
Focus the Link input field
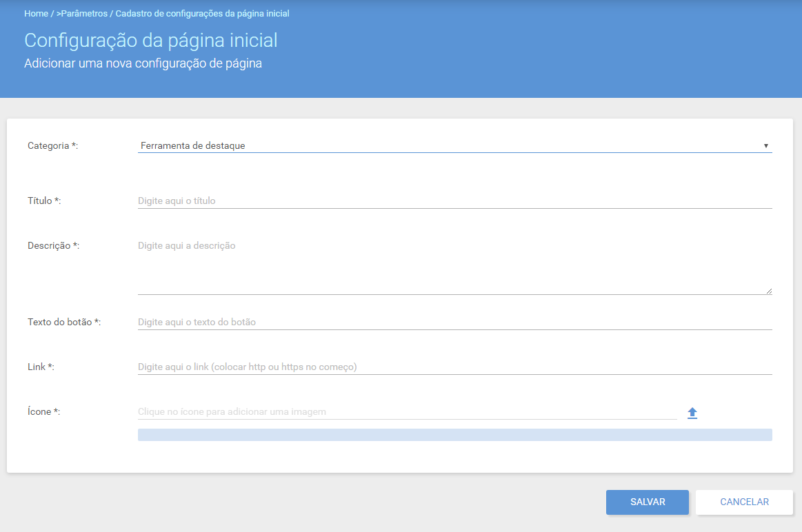454,367
